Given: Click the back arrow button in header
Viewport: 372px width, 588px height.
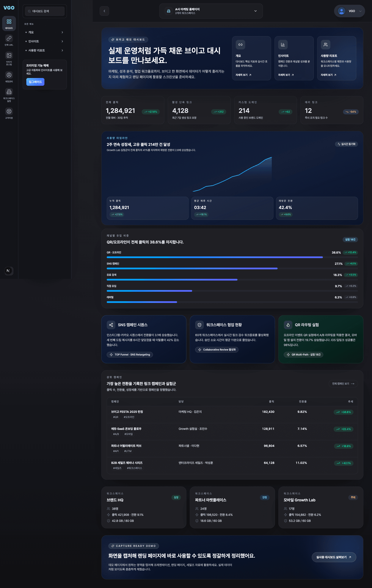Looking at the screenshot, I should click(x=104, y=11).
